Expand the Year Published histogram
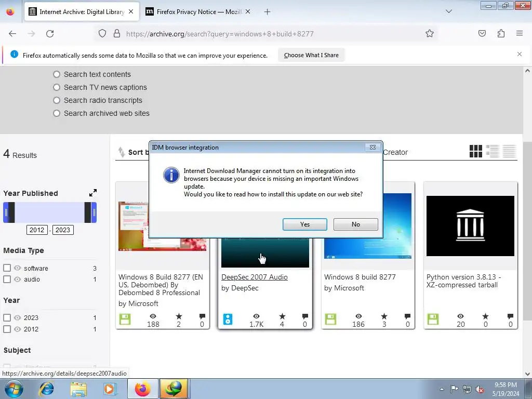 93,193
